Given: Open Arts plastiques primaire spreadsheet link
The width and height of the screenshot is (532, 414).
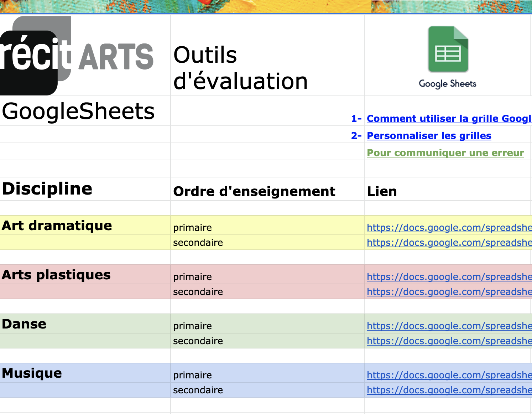Looking at the screenshot, I should tap(449, 277).
